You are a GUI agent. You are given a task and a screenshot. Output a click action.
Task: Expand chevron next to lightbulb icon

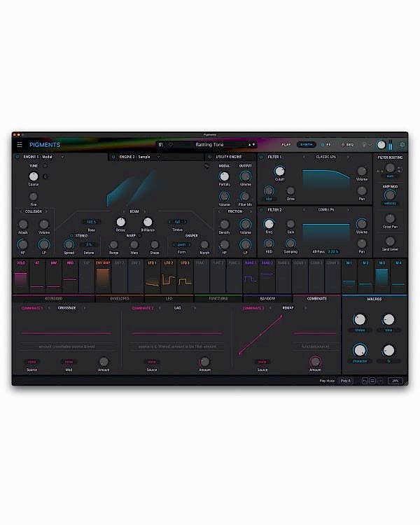370,145
